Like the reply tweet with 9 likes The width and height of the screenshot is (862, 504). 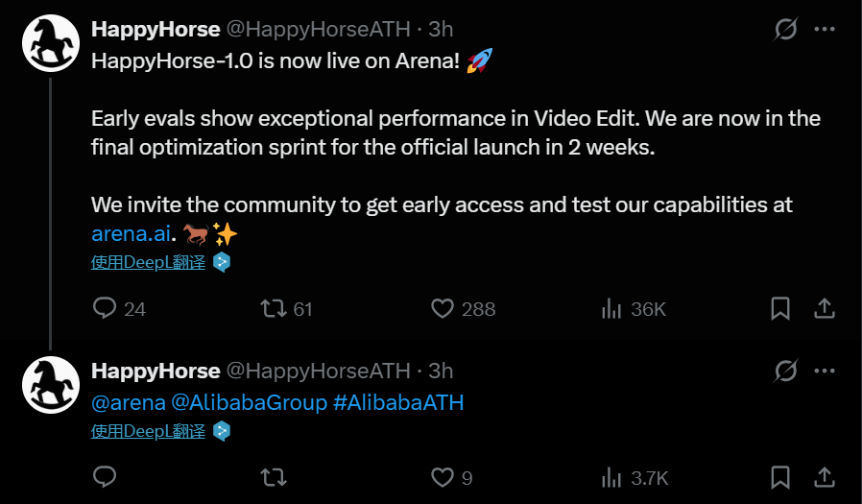(442, 477)
